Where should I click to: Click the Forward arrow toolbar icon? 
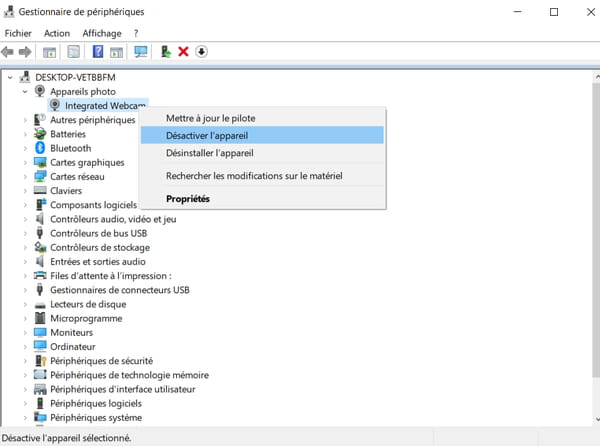[x=25, y=52]
